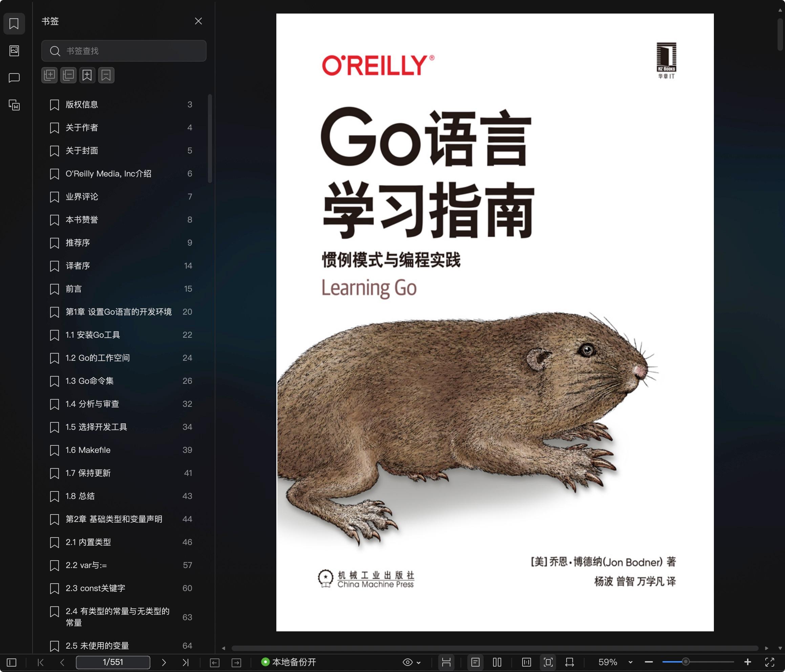The height and width of the screenshot is (672, 785).
Task: Click the document vertical scrollbar thumb
Action: 780,34
